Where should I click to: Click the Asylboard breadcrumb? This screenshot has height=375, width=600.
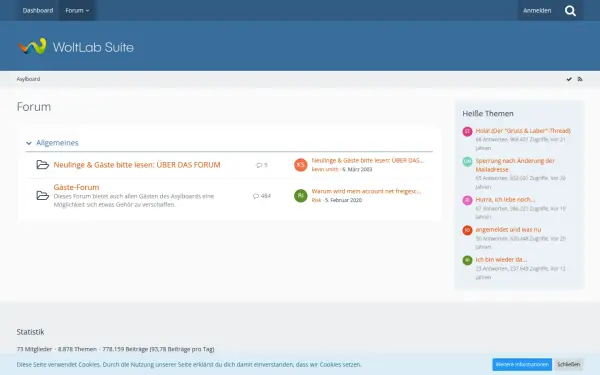(x=28, y=79)
